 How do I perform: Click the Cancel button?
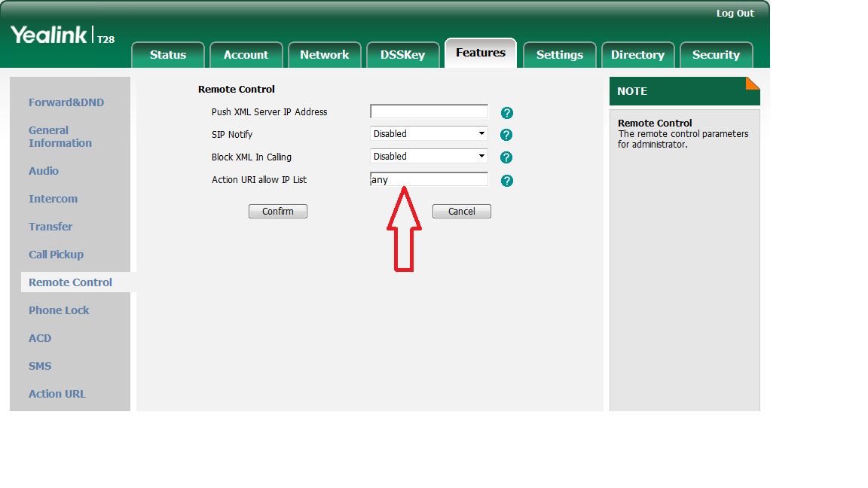(x=461, y=212)
